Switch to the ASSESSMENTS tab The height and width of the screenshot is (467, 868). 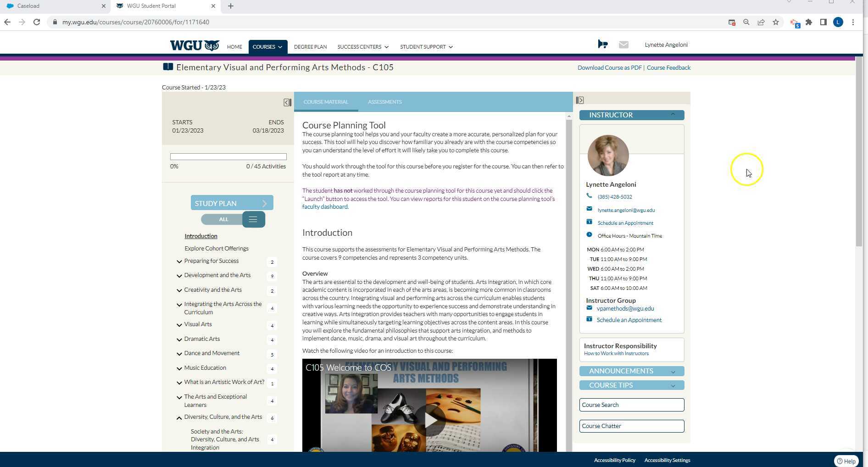point(384,102)
